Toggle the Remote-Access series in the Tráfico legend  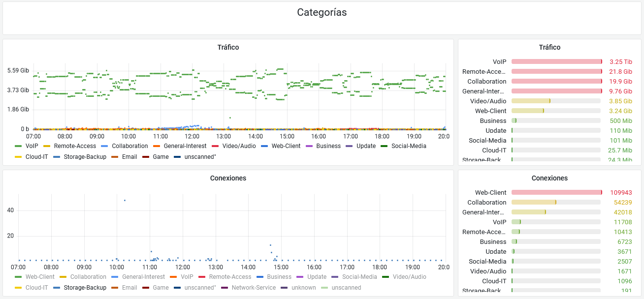click(x=74, y=146)
